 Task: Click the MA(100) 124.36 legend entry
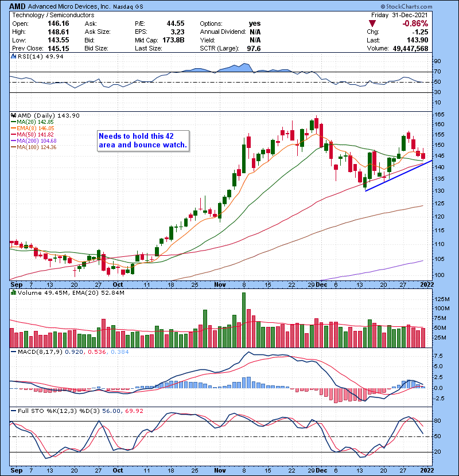point(35,147)
